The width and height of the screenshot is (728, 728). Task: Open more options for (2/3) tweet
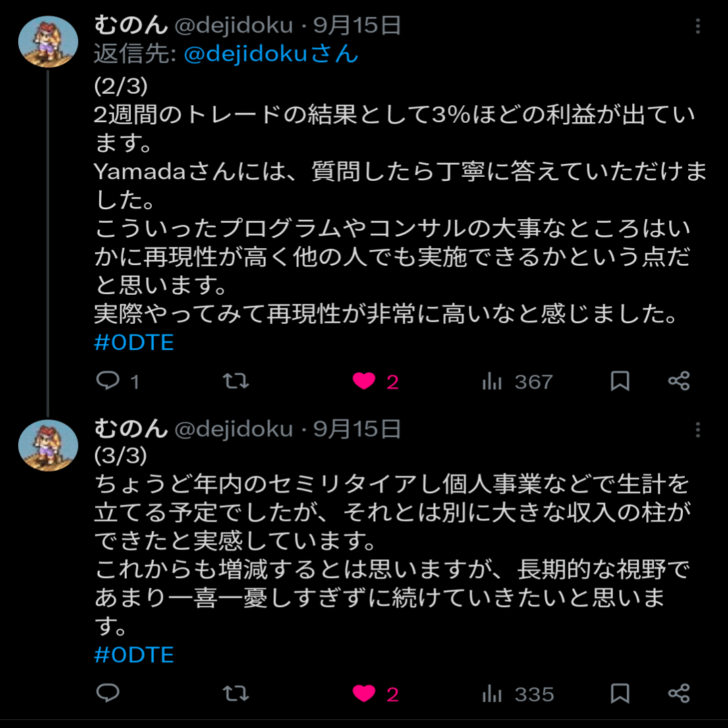698,26
